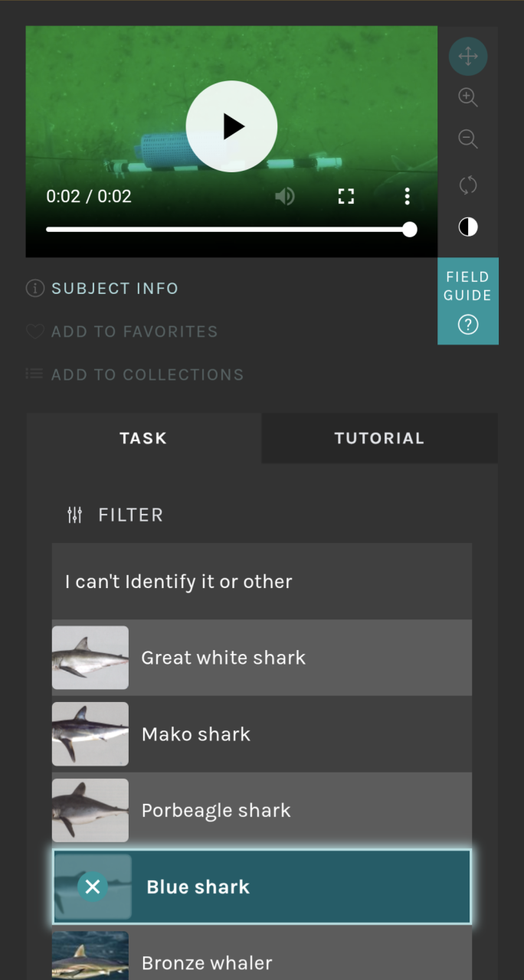Click the video progress slider handle

tap(410, 230)
